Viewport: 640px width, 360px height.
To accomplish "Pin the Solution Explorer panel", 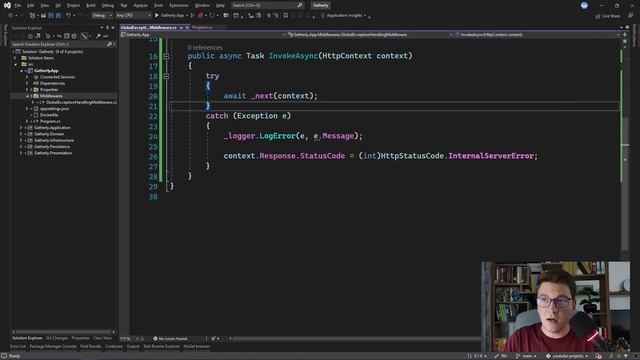I will click(107, 28).
